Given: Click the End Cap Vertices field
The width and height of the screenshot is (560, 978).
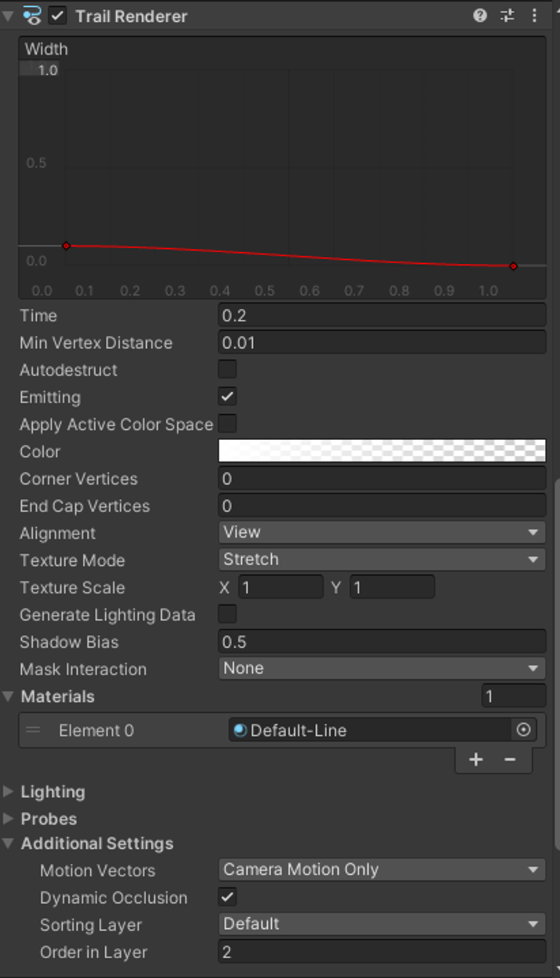Looking at the screenshot, I should [382, 506].
